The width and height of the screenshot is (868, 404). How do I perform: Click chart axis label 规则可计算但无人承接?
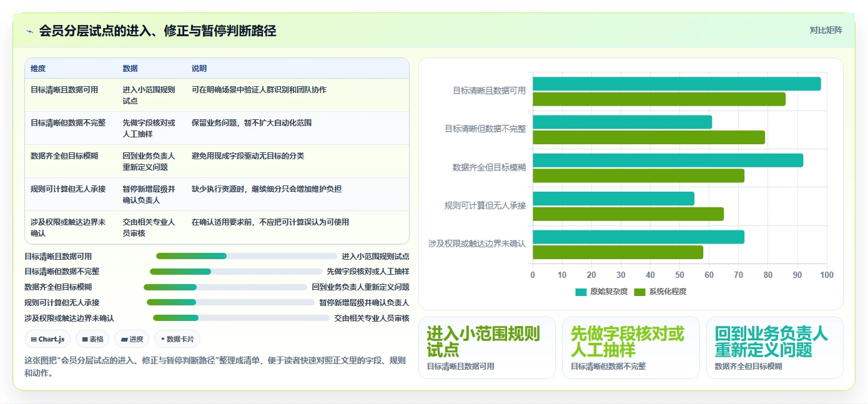(x=485, y=205)
